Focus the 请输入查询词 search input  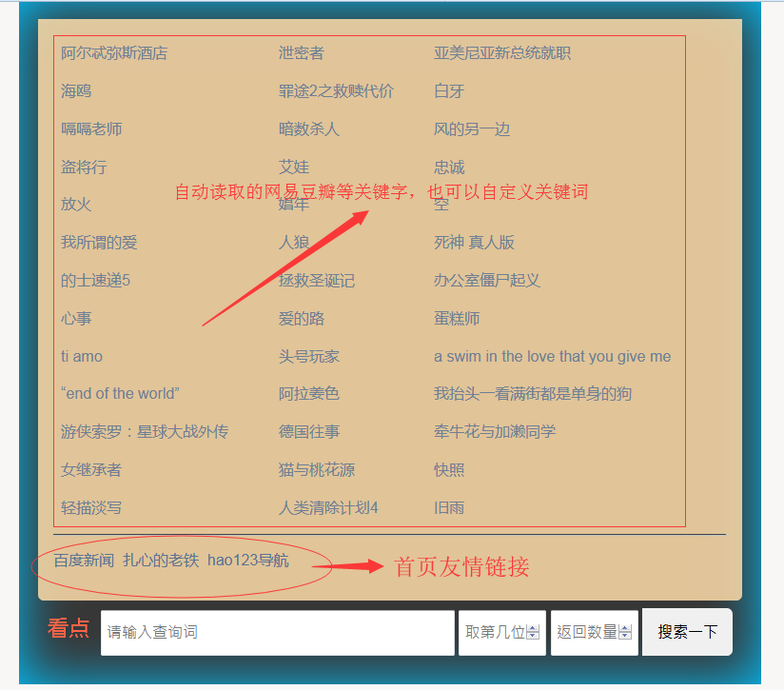[277, 633]
